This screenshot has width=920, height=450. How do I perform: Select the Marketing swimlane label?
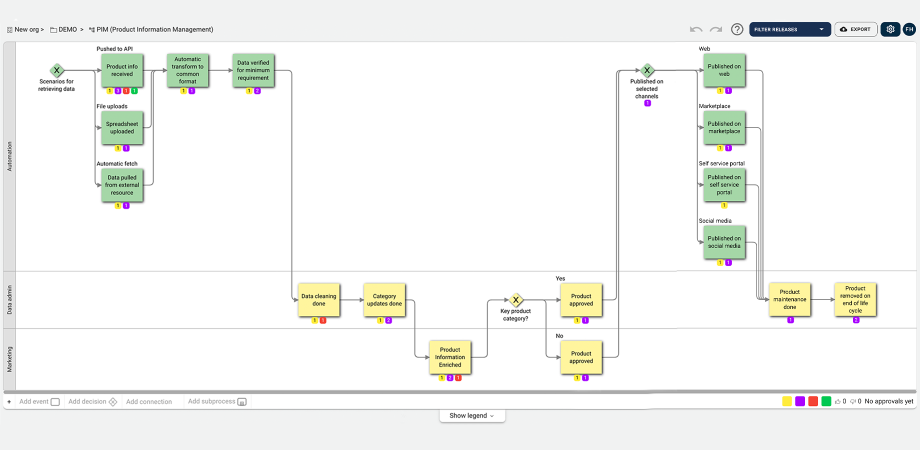[x=9, y=358]
